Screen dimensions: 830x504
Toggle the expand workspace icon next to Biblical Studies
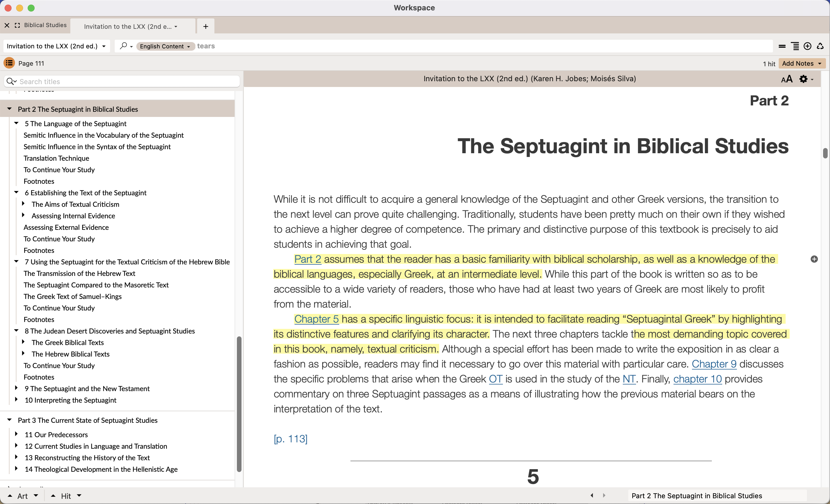pyautogui.click(x=18, y=25)
